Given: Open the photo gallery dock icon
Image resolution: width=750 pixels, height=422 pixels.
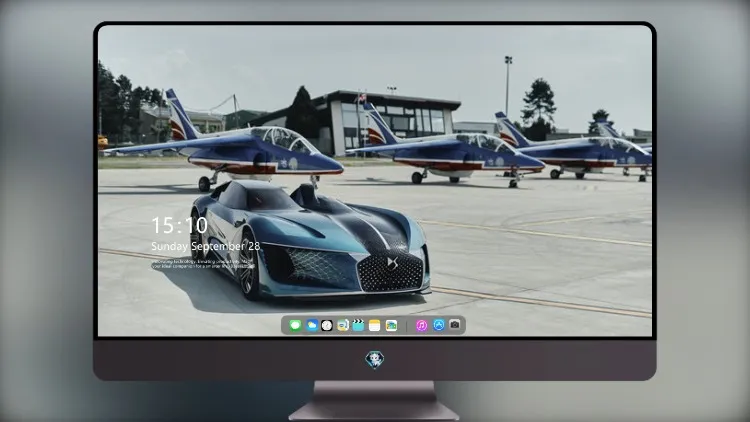Looking at the screenshot, I should tap(391, 325).
